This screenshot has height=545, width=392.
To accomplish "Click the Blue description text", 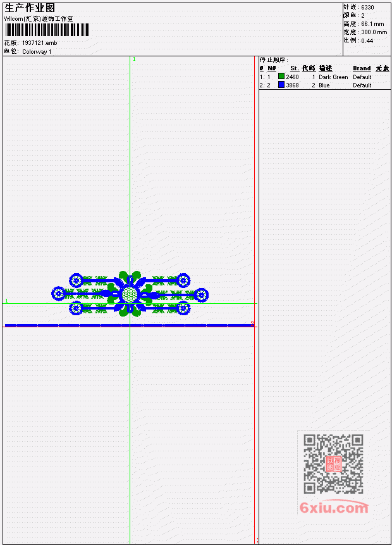I will (x=324, y=85).
